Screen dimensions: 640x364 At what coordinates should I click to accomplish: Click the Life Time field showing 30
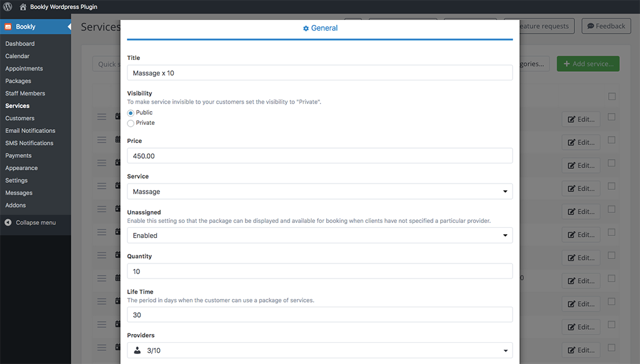(319, 315)
